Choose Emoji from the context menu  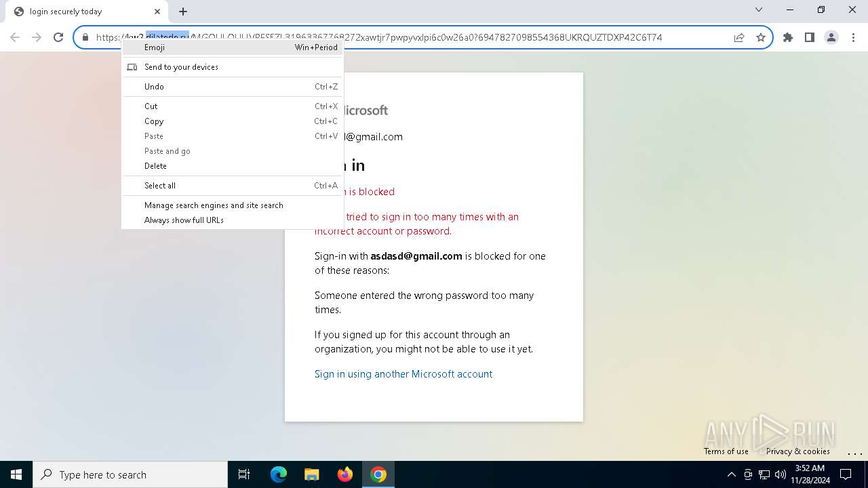pos(233,47)
